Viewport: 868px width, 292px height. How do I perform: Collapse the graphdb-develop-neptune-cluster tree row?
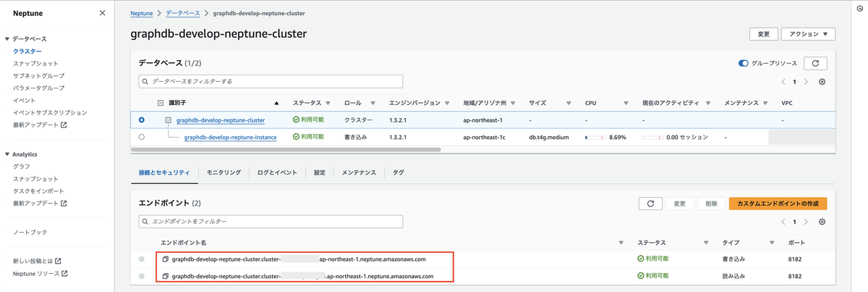(168, 120)
